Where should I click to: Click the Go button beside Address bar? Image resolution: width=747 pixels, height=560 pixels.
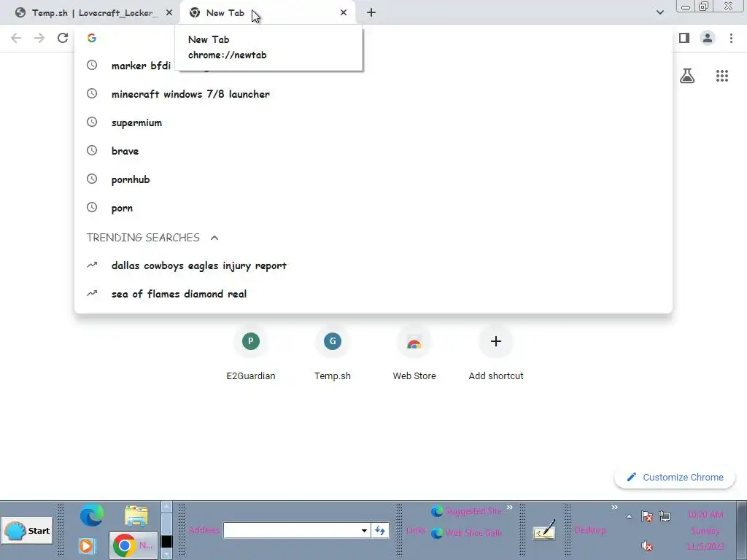[x=380, y=531]
